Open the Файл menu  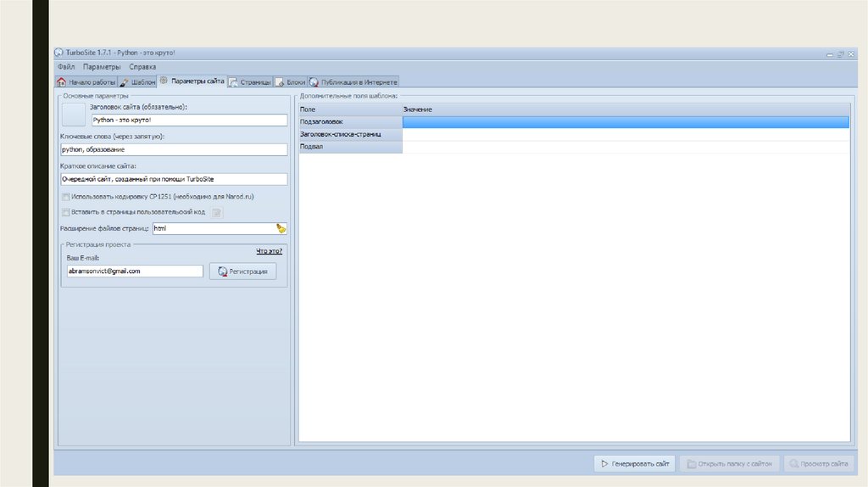pyautogui.click(x=66, y=67)
